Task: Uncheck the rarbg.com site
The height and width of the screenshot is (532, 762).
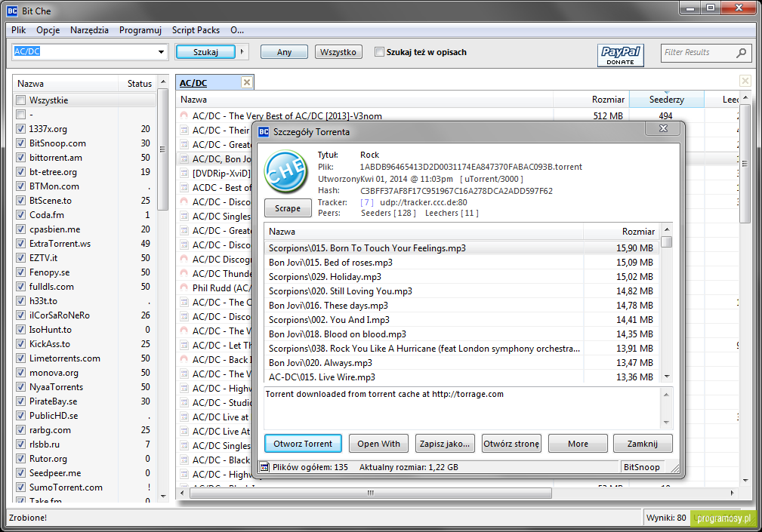Action: 21,429
